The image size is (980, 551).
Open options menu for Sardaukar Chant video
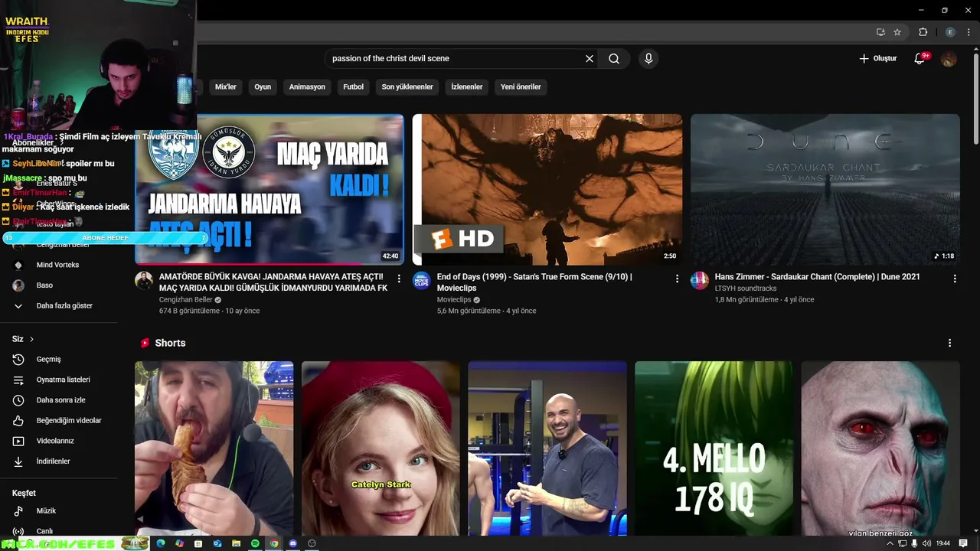(x=955, y=279)
